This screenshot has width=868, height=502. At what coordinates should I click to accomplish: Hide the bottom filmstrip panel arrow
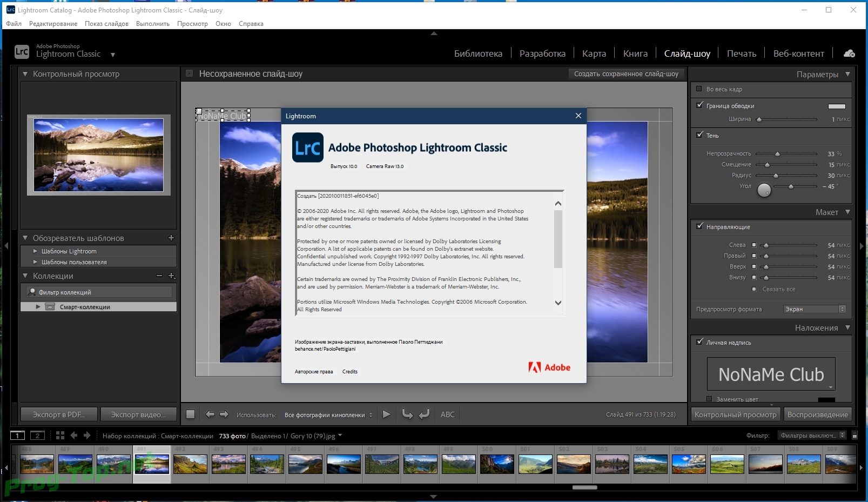pos(434,496)
